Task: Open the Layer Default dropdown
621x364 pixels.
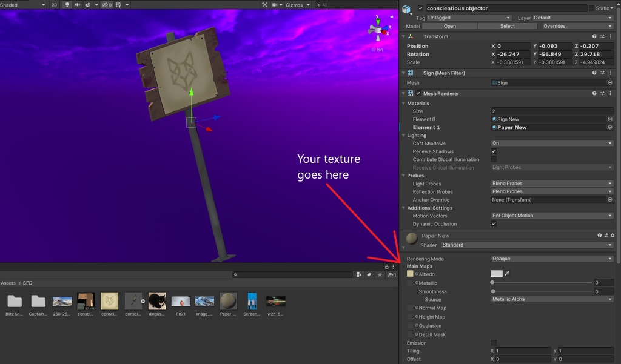Action: click(x=573, y=18)
